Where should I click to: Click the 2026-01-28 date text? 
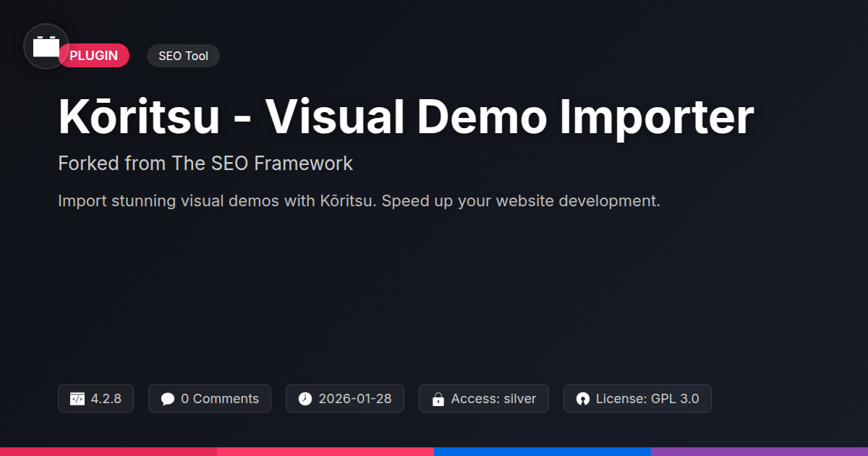pos(355,399)
